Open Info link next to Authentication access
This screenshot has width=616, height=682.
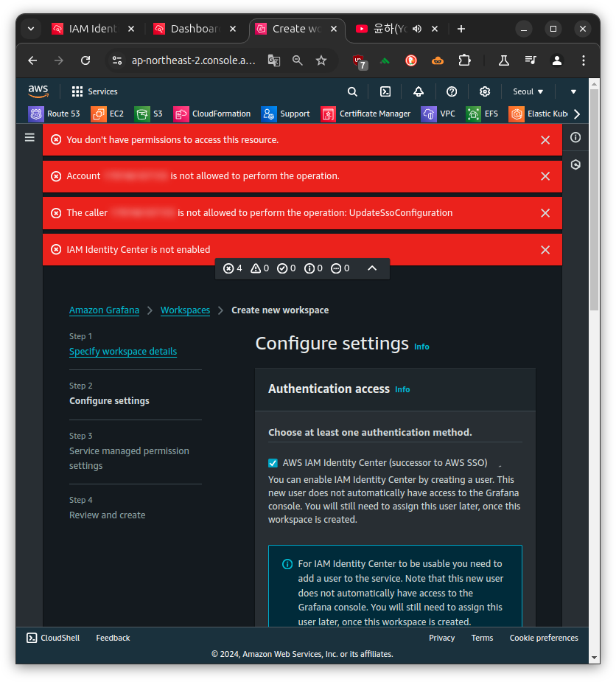click(x=402, y=390)
